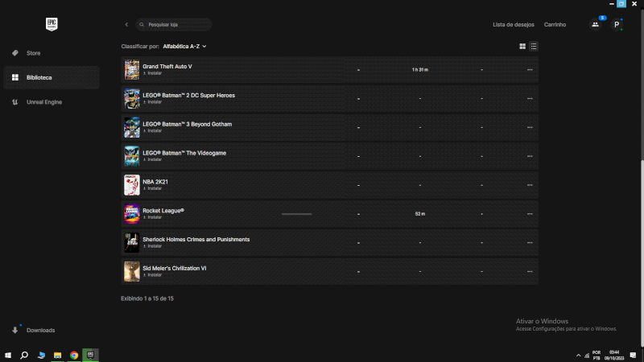Open the Store section
This screenshot has width=644, height=362.
pyautogui.click(x=33, y=53)
